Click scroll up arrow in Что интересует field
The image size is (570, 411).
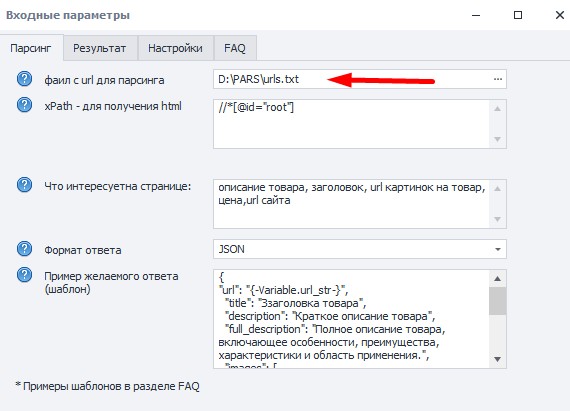[x=498, y=189]
